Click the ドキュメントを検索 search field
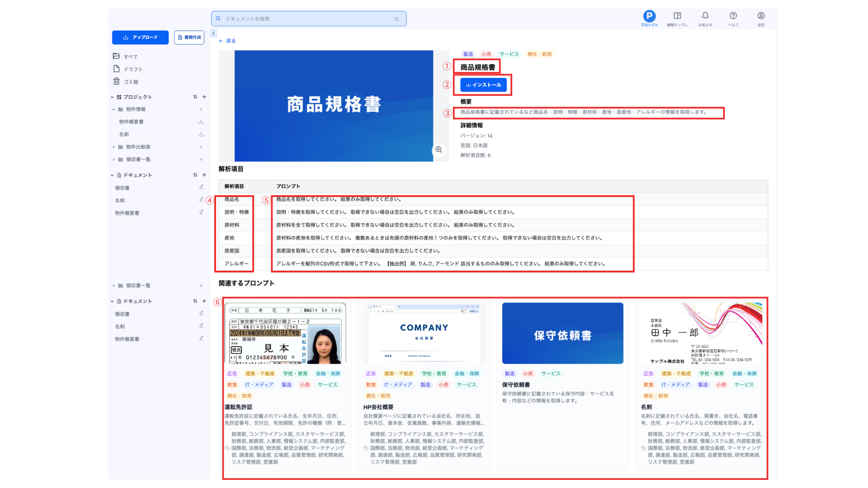 pos(307,19)
